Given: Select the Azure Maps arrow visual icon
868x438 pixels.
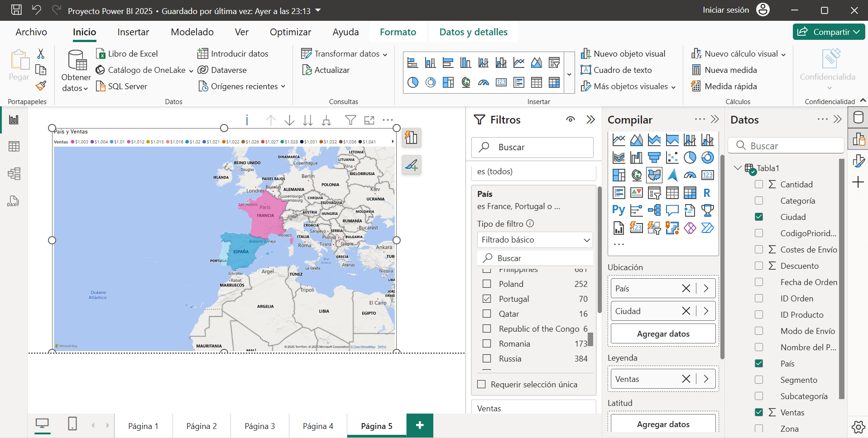Looking at the screenshot, I should (x=672, y=175).
